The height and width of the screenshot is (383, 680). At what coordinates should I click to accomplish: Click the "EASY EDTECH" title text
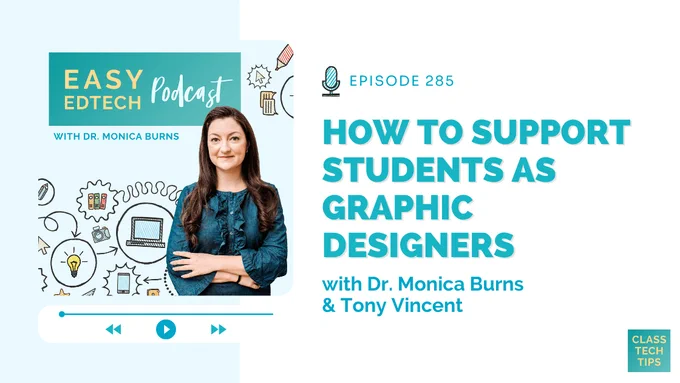pyautogui.click(x=103, y=90)
